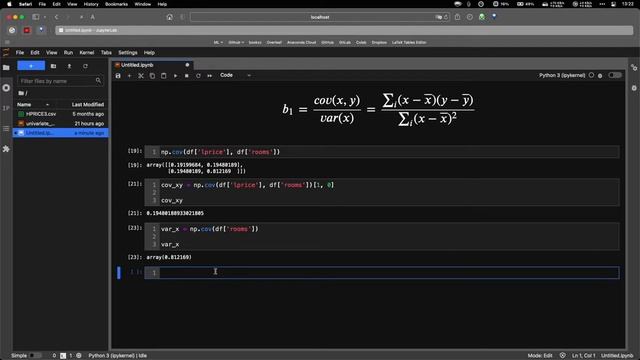Open JupyterLab Help menu

click(149, 53)
